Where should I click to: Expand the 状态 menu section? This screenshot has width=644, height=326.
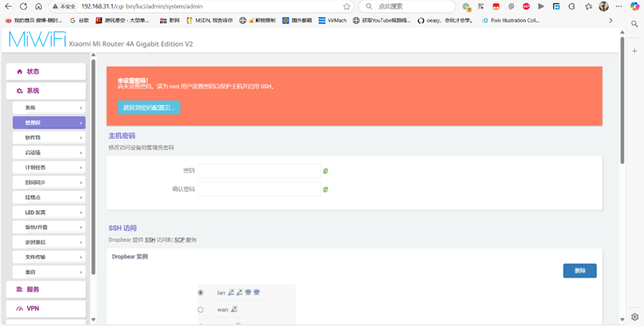[x=45, y=71]
